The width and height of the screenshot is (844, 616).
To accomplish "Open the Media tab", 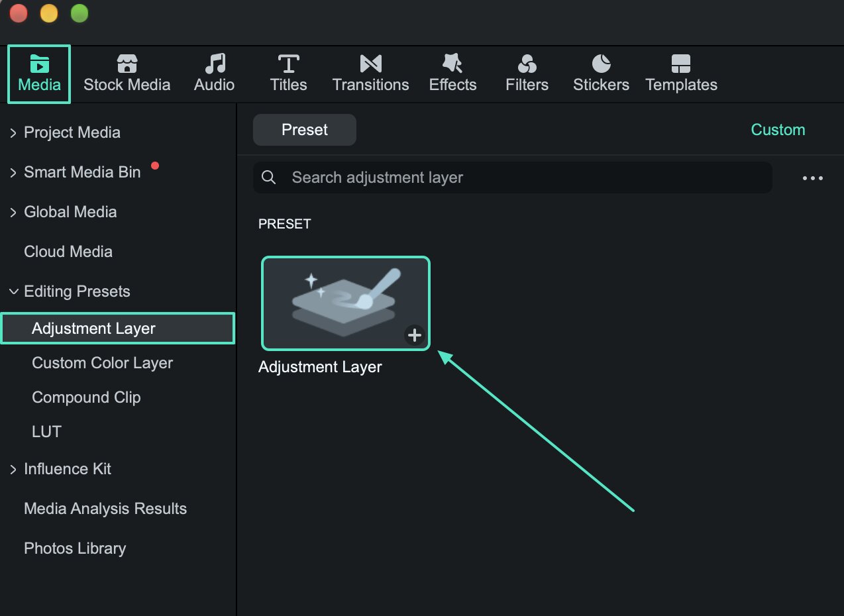I will click(x=39, y=74).
